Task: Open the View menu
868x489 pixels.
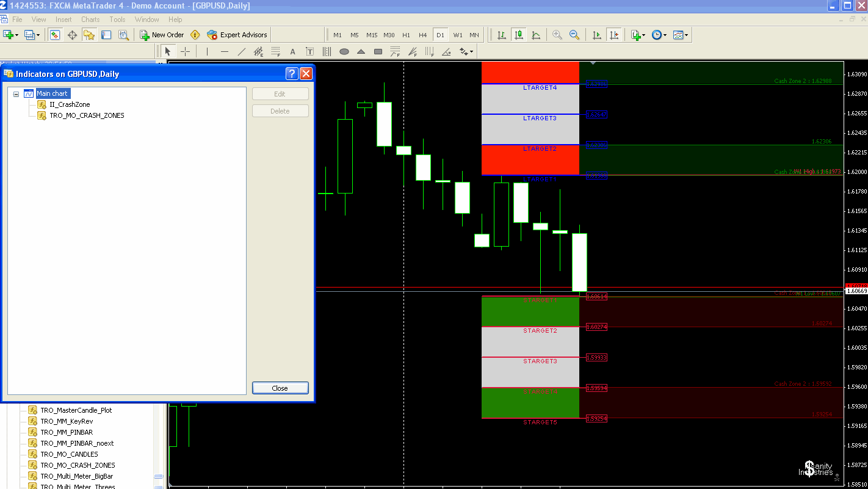Action: [38, 20]
